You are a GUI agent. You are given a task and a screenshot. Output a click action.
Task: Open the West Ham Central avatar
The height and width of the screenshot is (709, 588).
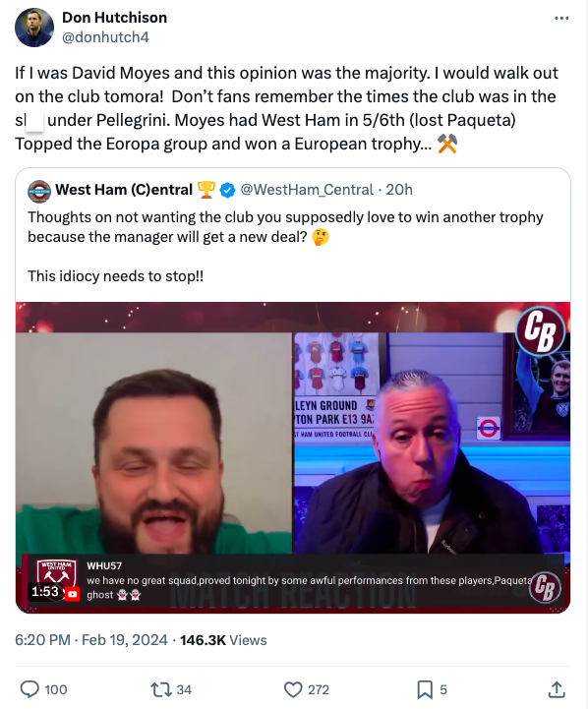pos(39,192)
